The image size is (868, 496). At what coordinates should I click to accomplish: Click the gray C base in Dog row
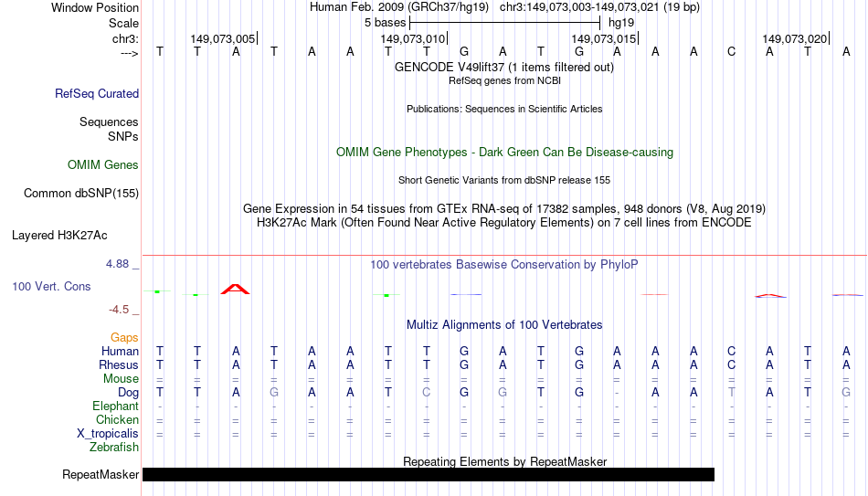coord(427,393)
